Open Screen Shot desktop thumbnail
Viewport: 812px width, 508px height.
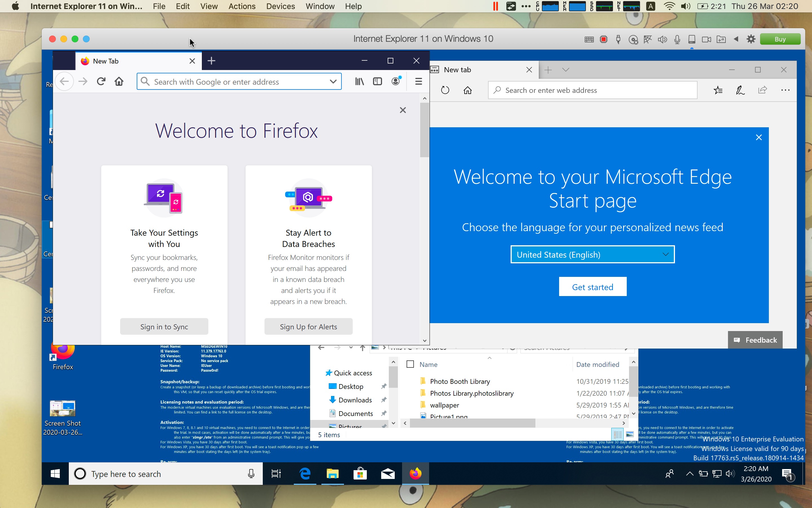62,409
